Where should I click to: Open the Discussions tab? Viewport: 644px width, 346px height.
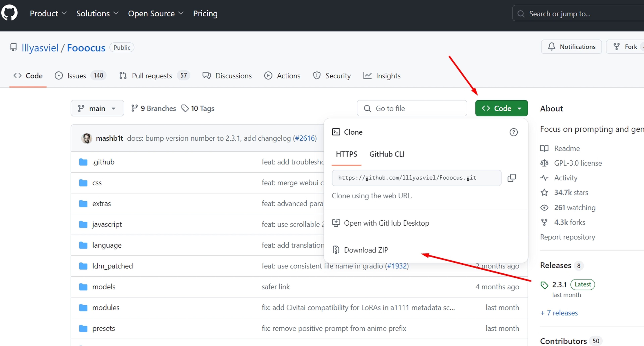[x=227, y=76]
